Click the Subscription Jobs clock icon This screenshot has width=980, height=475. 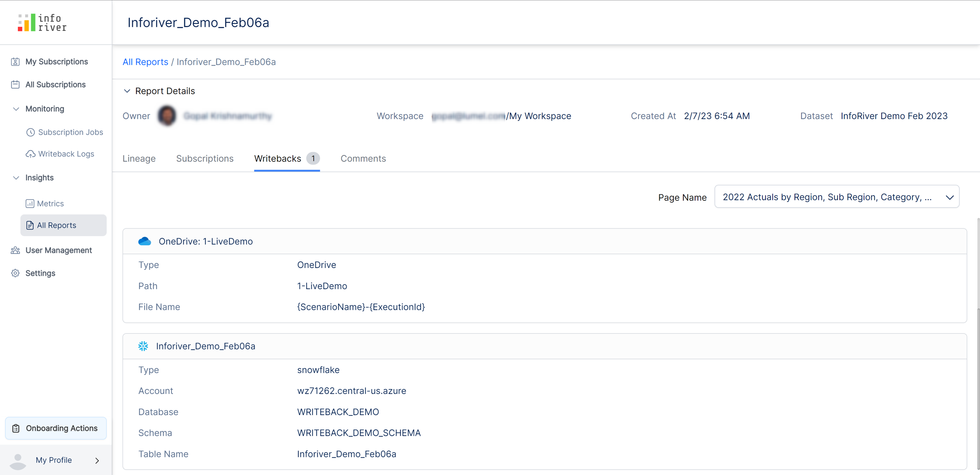click(x=30, y=132)
